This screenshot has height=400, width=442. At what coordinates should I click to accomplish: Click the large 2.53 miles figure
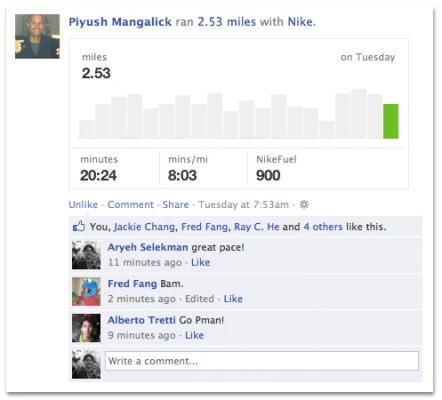coord(96,73)
